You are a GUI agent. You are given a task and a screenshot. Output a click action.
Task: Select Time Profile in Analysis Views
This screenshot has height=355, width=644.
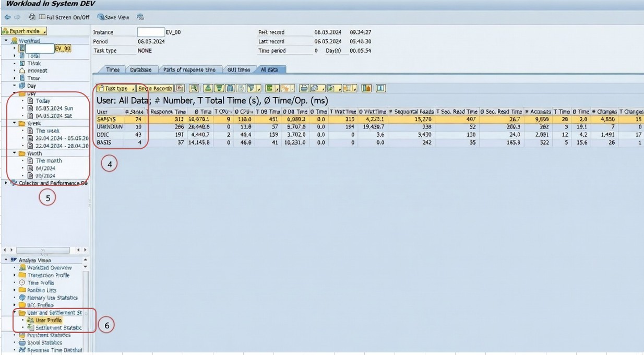[x=40, y=282]
